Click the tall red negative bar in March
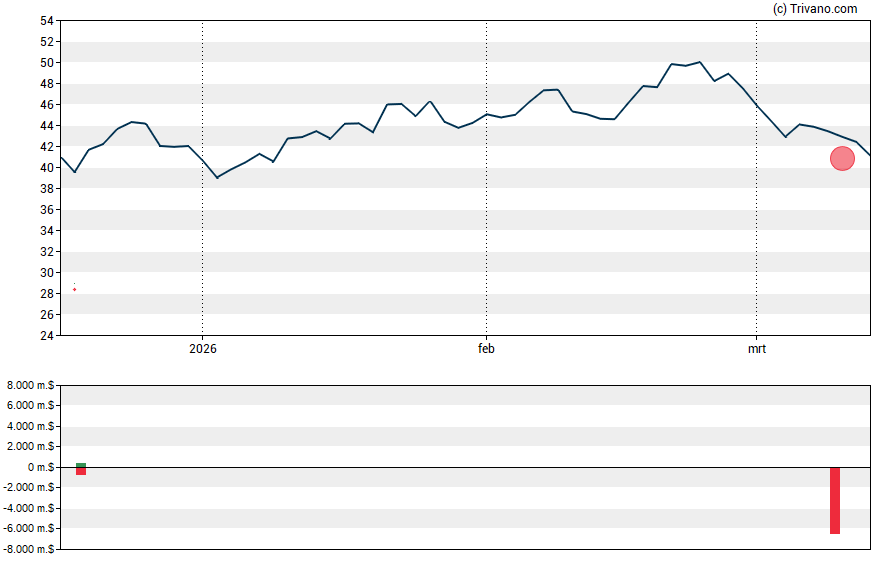 (x=834, y=500)
